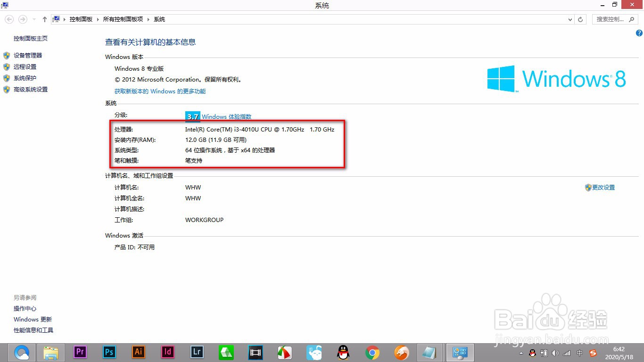Click the processor value Intel(R) Core(TM) i3-4010U
This screenshot has height=362, width=644.
(x=260, y=129)
